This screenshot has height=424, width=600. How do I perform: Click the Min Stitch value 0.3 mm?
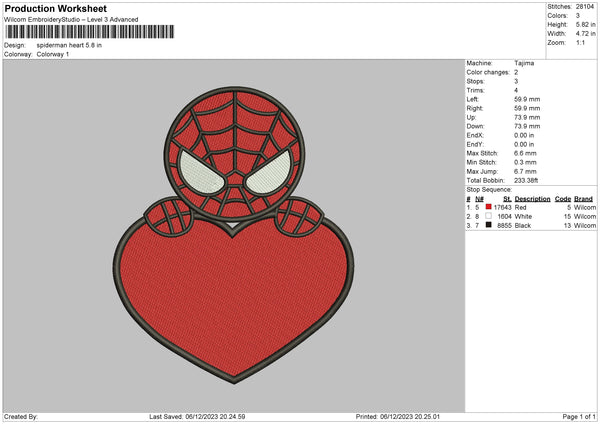[525, 163]
